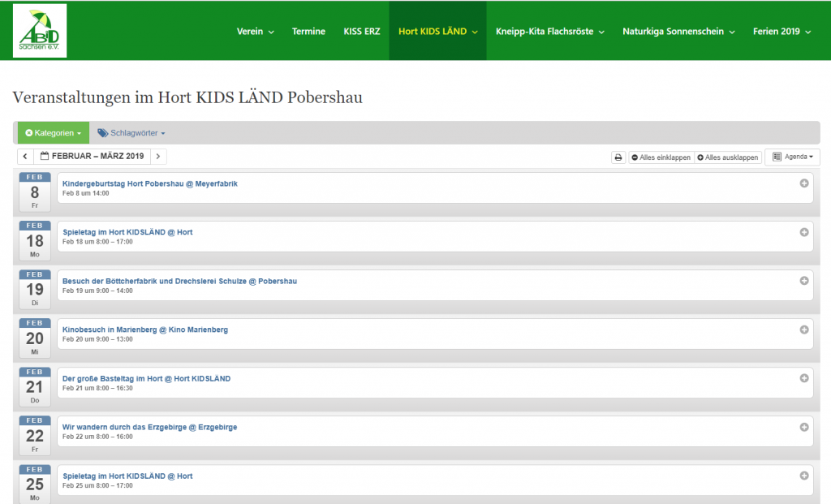Click 'Feb 8 um 14:00' time text

(x=85, y=193)
